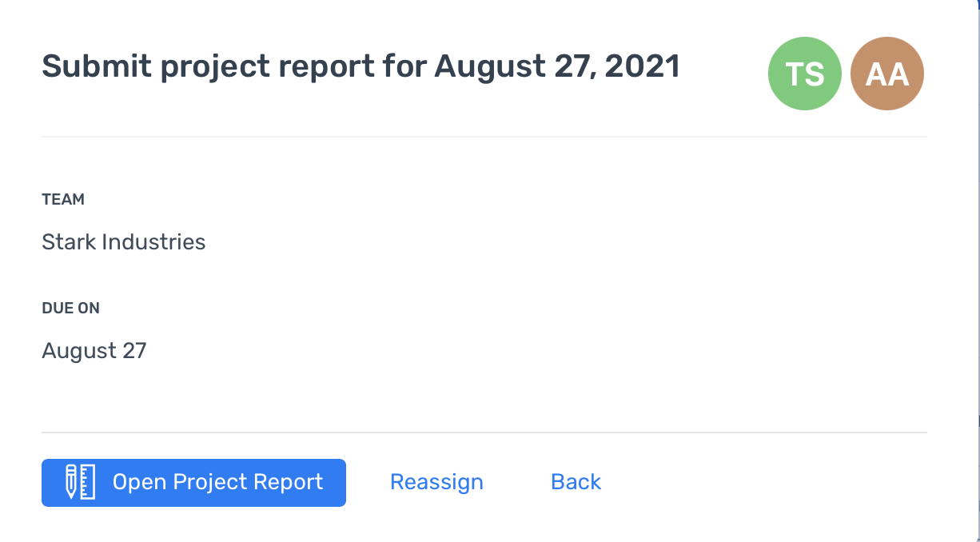Open the Project Report via the blue button label

point(217,482)
